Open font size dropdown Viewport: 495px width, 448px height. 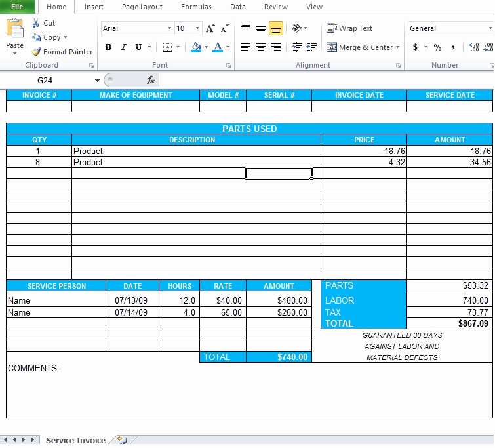pyautogui.click(x=197, y=28)
